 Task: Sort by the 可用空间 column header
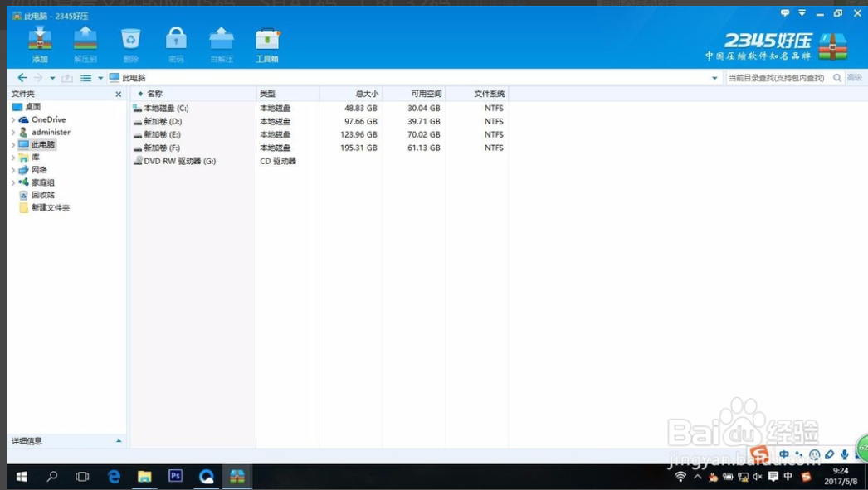(413, 94)
